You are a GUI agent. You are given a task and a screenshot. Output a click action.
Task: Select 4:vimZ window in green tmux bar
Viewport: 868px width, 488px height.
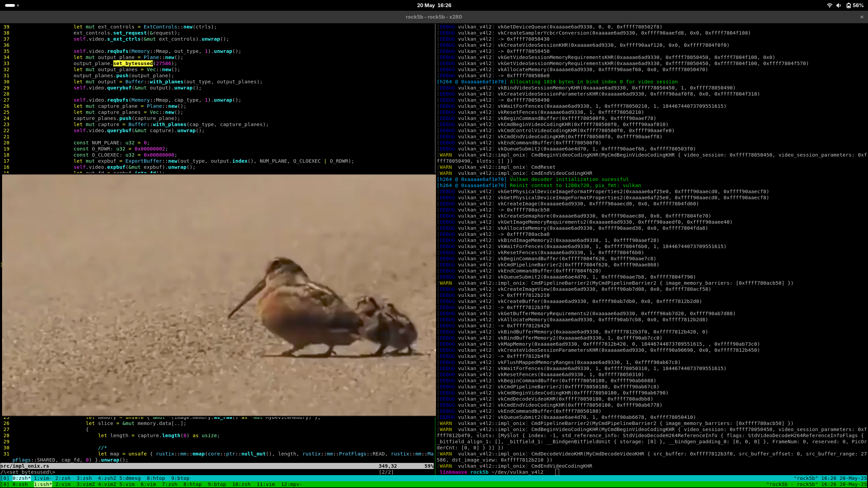pos(107,484)
